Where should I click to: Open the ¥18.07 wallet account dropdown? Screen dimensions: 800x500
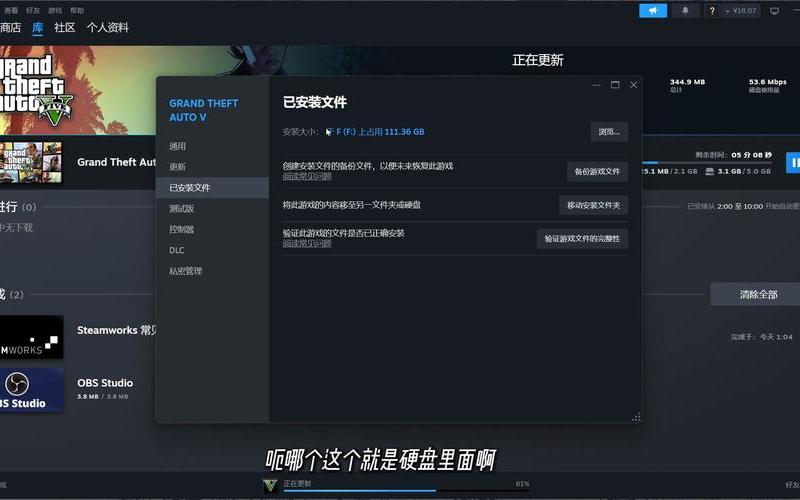[x=741, y=10]
